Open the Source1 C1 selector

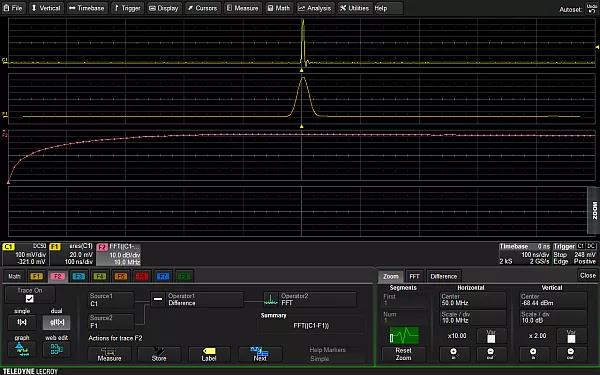pyautogui.click(x=111, y=300)
